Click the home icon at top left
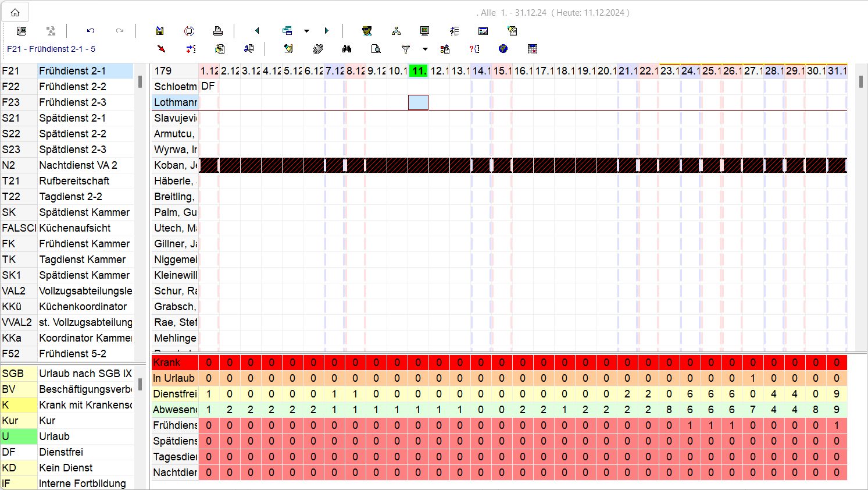Image resolution: width=868 pixels, height=490 pixels. (x=15, y=12)
